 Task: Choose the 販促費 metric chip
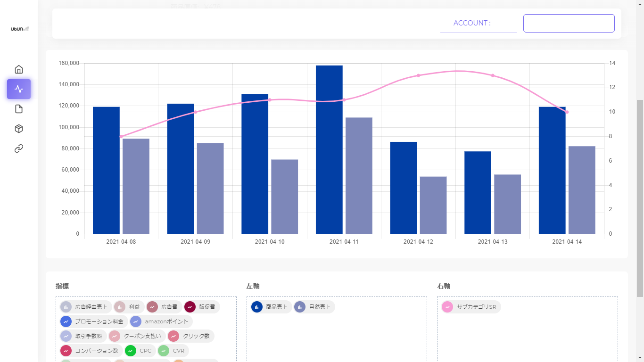click(202, 307)
